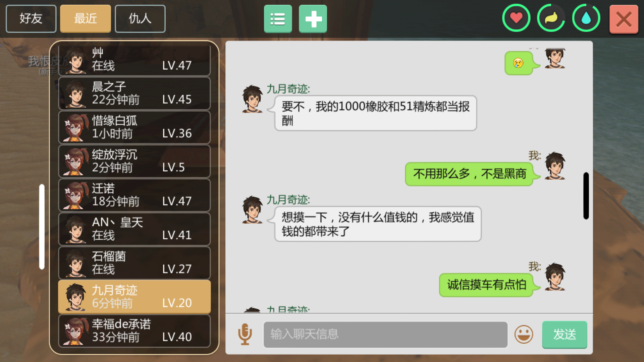Open chat with AN丶皇天

click(134, 229)
